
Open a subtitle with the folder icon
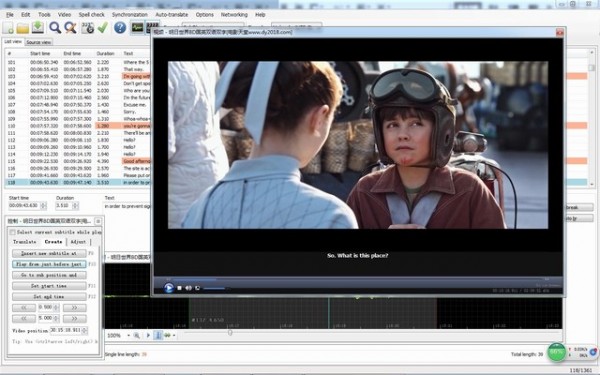click(x=23, y=28)
